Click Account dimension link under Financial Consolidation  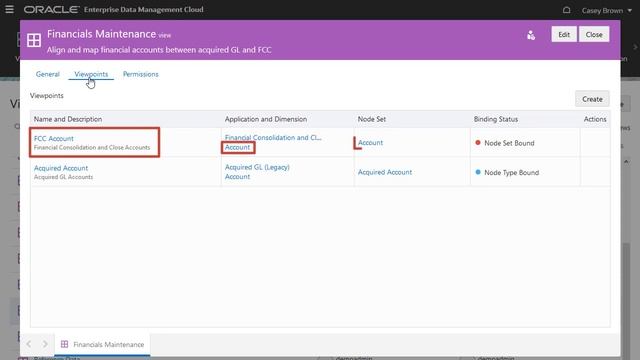tap(238, 147)
